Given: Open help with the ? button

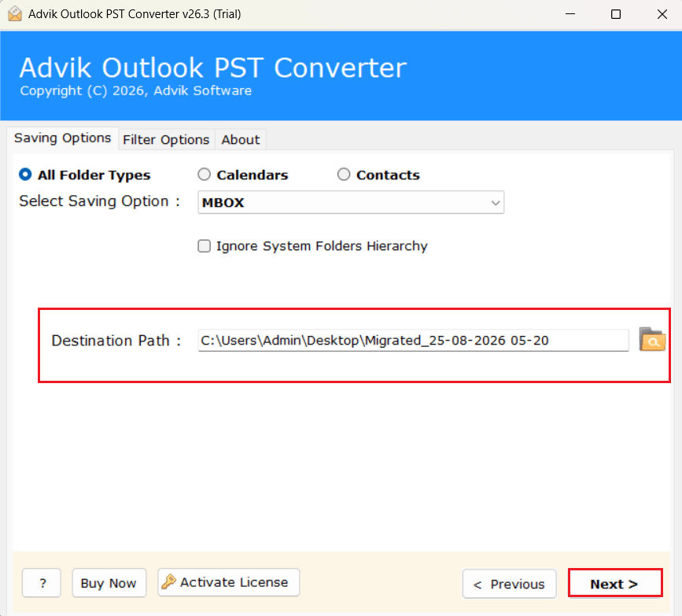Looking at the screenshot, I should coord(42,583).
